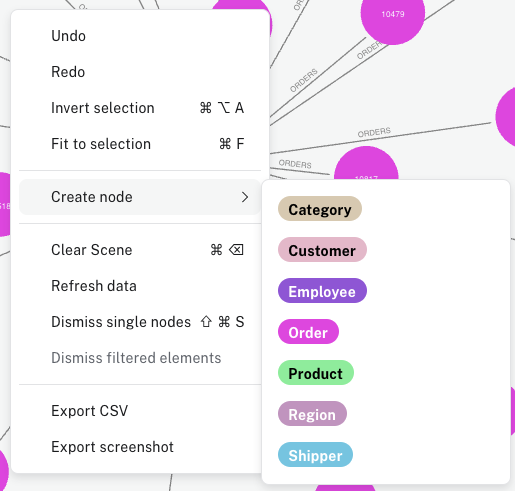Create a Customer node

click(322, 250)
